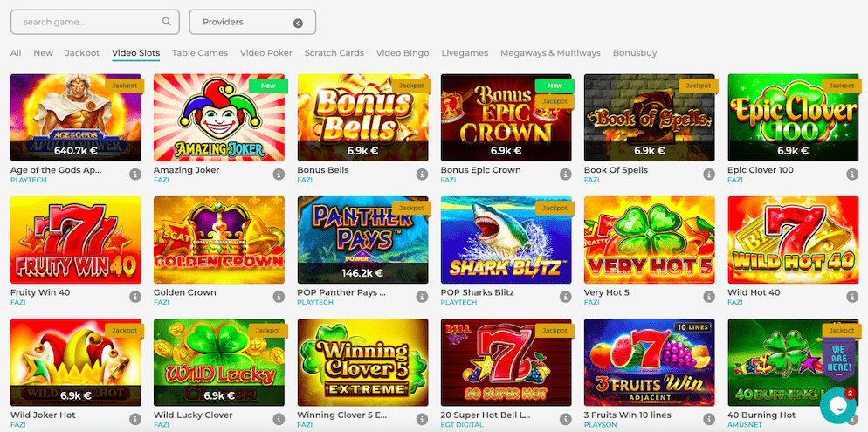The height and width of the screenshot is (432, 868).
Task: Click info icon for Fruity Win 40
Action: coord(135,297)
